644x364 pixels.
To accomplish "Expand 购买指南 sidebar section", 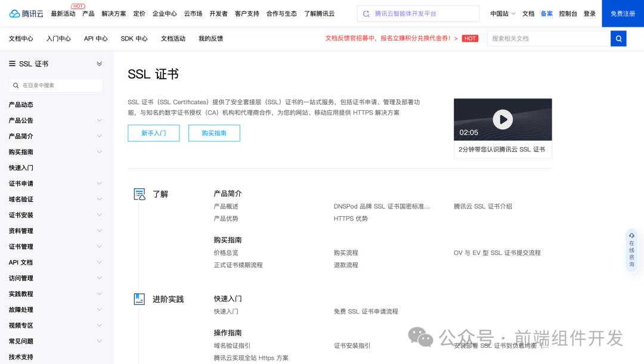I will (x=100, y=152).
